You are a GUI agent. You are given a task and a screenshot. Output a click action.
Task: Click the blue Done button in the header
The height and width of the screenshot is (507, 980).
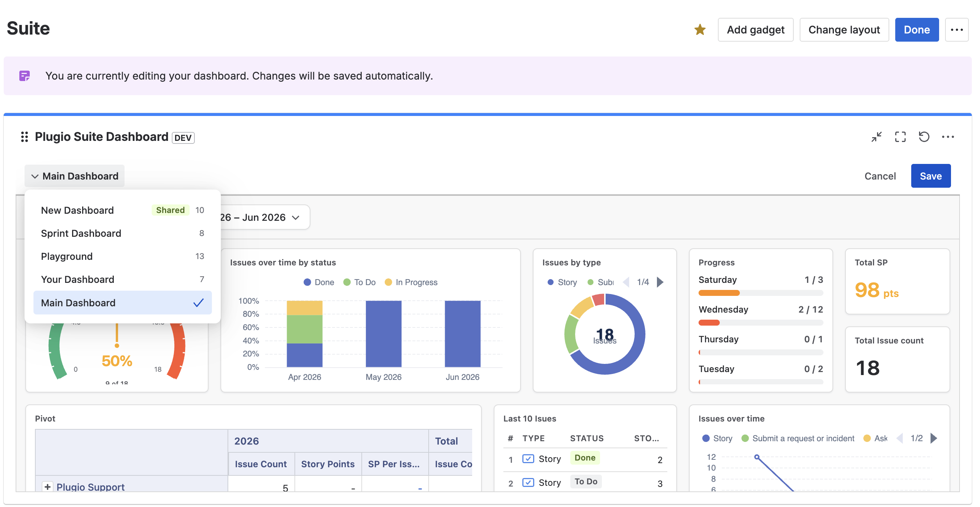[x=916, y=30]
